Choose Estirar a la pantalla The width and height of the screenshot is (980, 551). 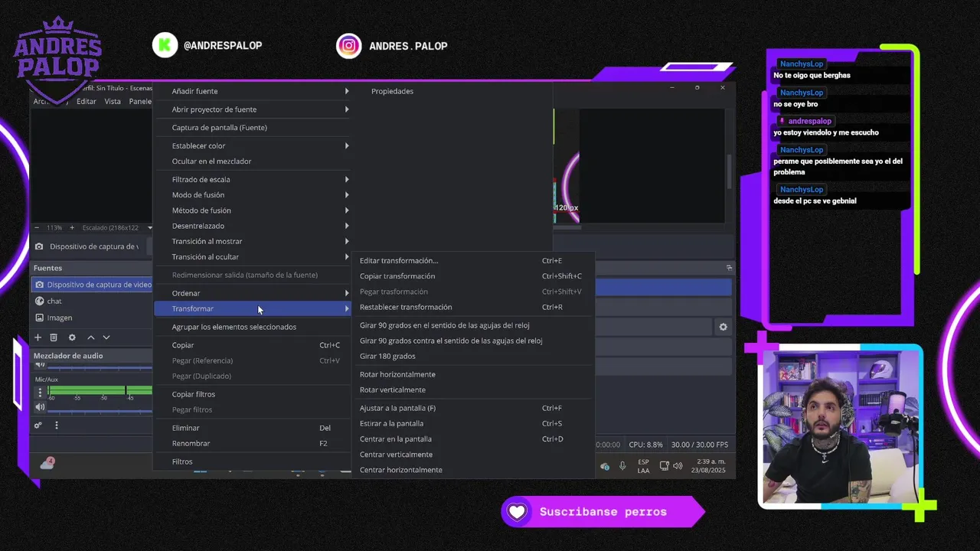pyautogui.click(x=472, y=423)
